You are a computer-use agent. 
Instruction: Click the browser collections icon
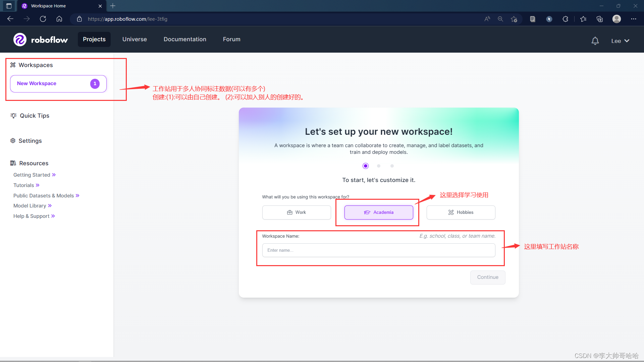600,19
